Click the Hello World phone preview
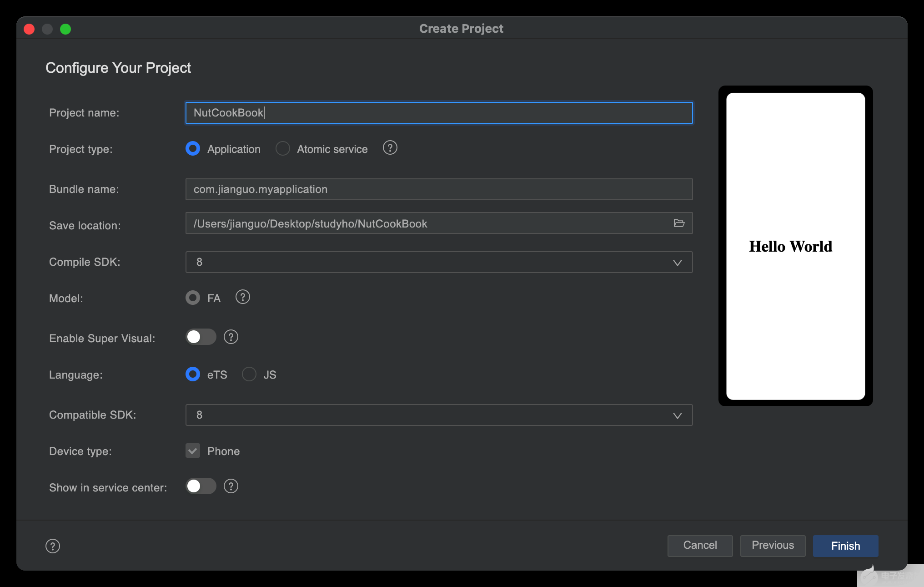Viewport: 924px width, 587px height. [x=795, y=246]
